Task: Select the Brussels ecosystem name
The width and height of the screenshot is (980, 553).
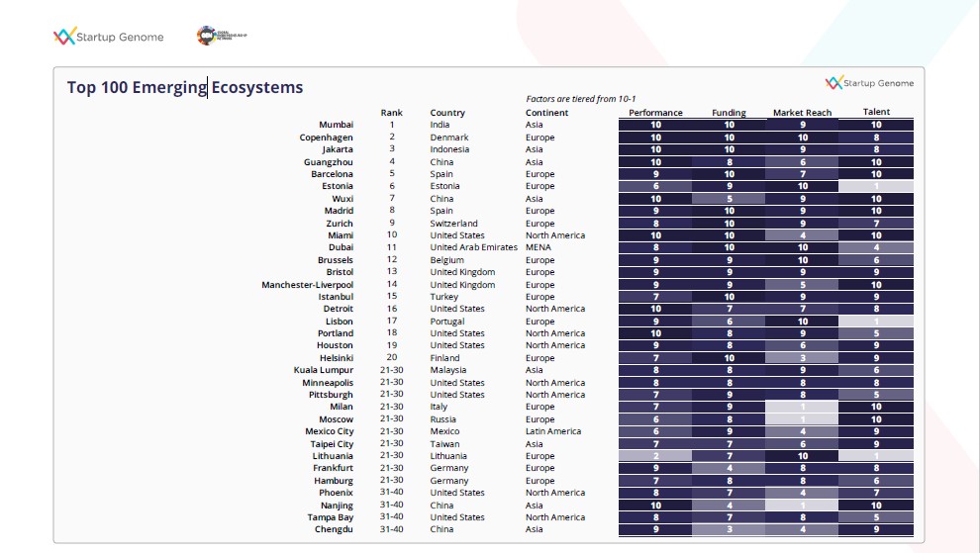Action: click(x=336, y=260)
